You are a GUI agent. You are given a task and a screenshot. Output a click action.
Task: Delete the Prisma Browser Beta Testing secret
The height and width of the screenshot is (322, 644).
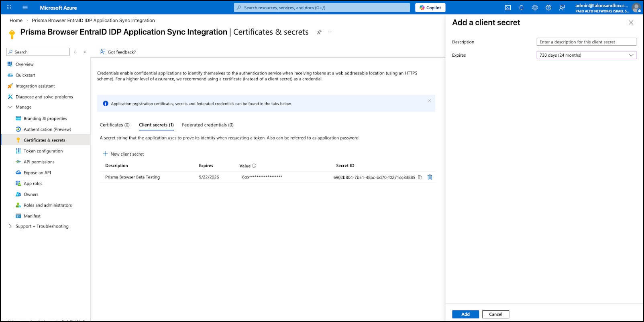coord(430,177)
